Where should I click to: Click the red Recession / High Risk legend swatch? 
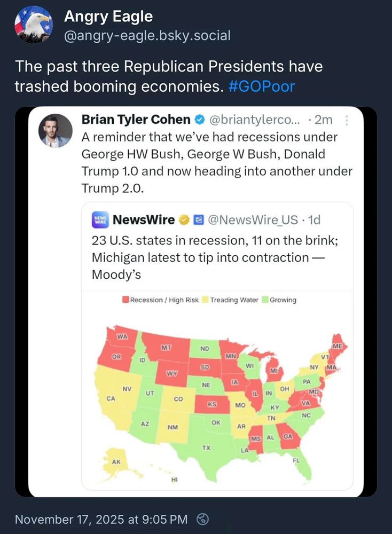[x=126, y=300]
